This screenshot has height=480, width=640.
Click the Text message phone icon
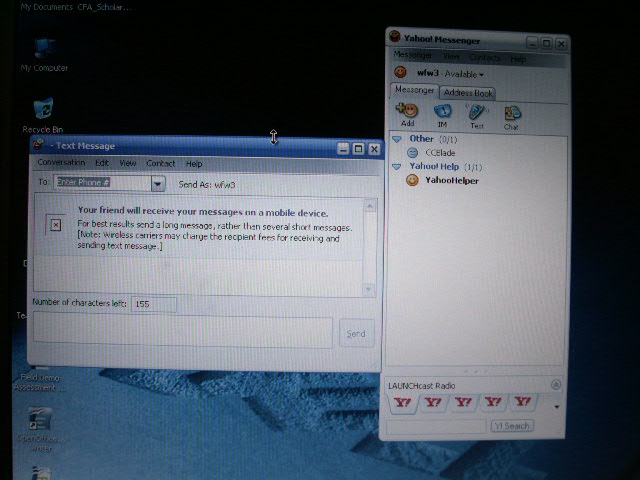pos(476,112)
